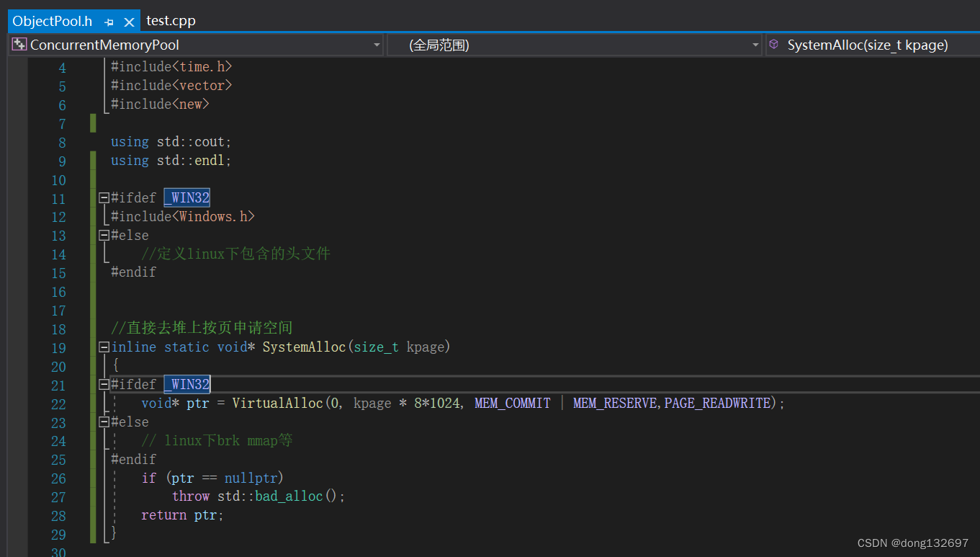Click the #include<vector> line
The height and width of the screenshot is (557, 980).
click(171, 85)
